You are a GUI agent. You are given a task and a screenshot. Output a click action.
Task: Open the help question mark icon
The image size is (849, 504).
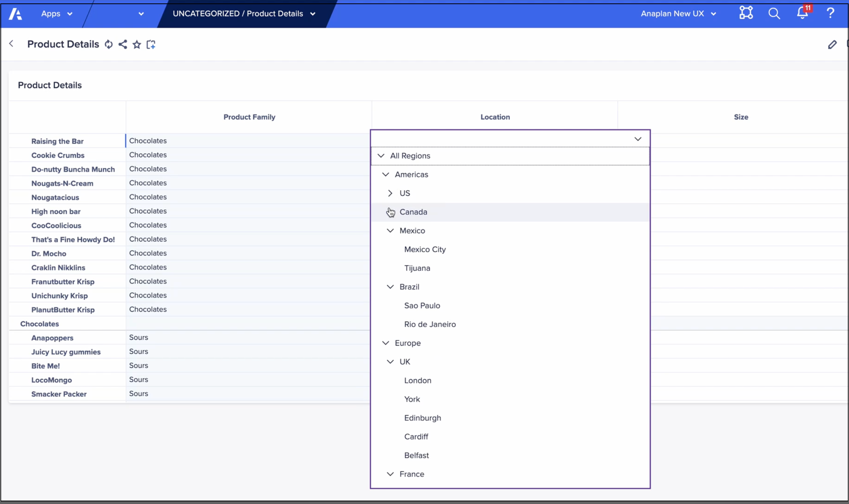pyautogui.click(x=830, y=13)
